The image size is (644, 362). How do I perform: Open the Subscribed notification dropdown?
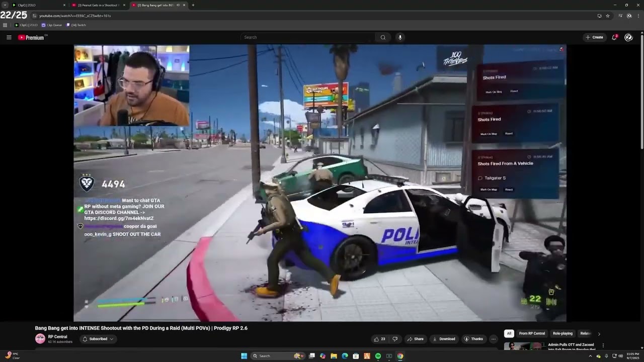pyautogui.click(x=98, y=339)
